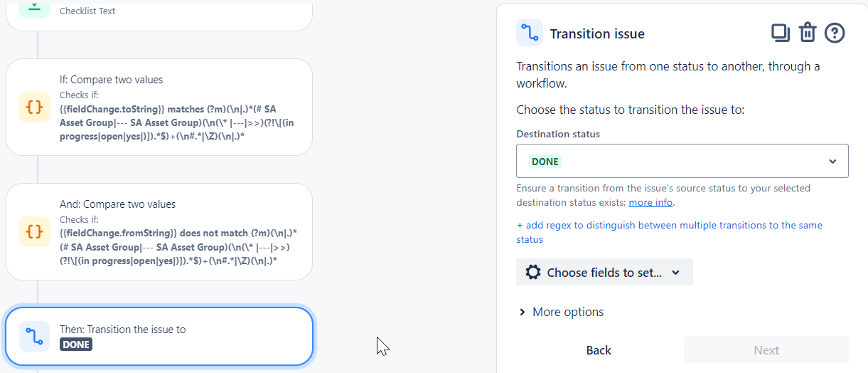Open the more info link
This screenshot has height=373, width=868.
[x=650, y=203]
